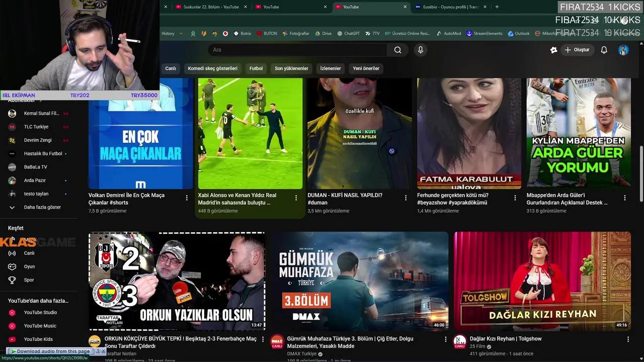This screenshot has height=362, width=644.
Task: Open options for Volkan Demirel shorts video
Action: click(187, 198)
